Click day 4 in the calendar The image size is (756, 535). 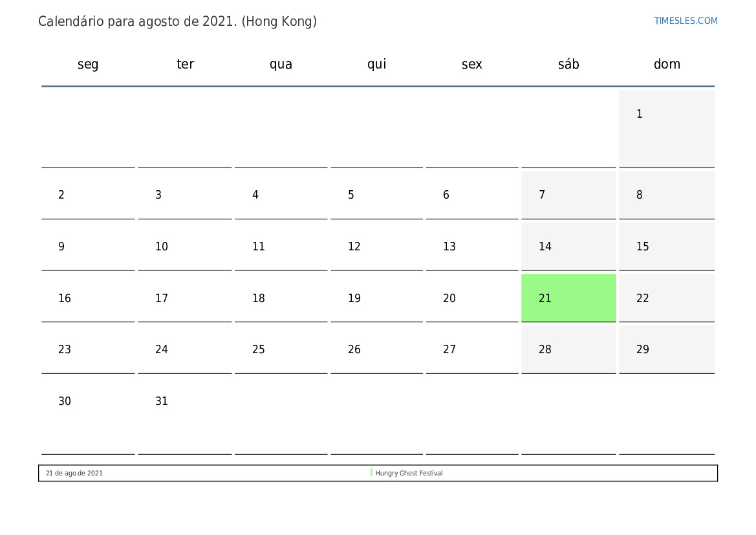click(x=281, y=195)
